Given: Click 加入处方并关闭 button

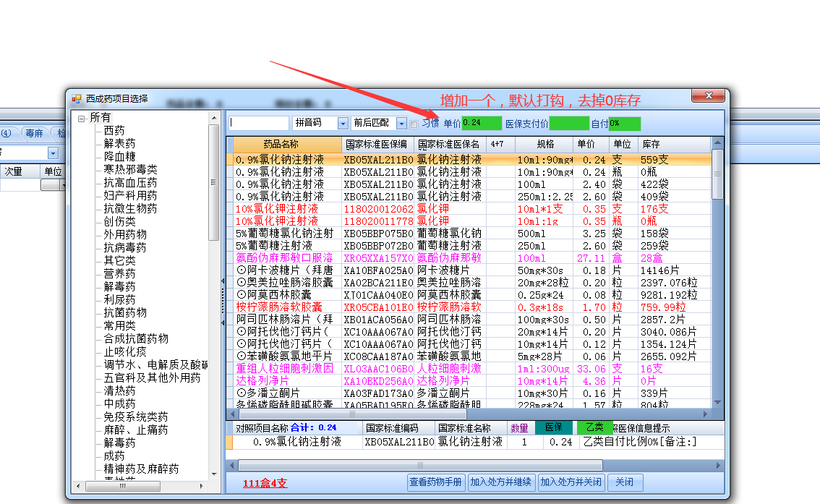Looking at the screenshot, I should (x=571, y=482).
